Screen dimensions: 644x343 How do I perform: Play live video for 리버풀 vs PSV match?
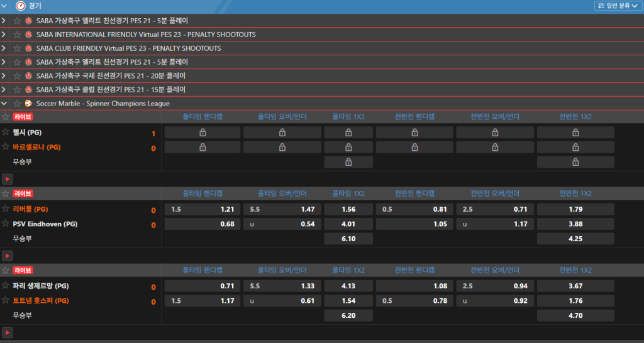8,256
